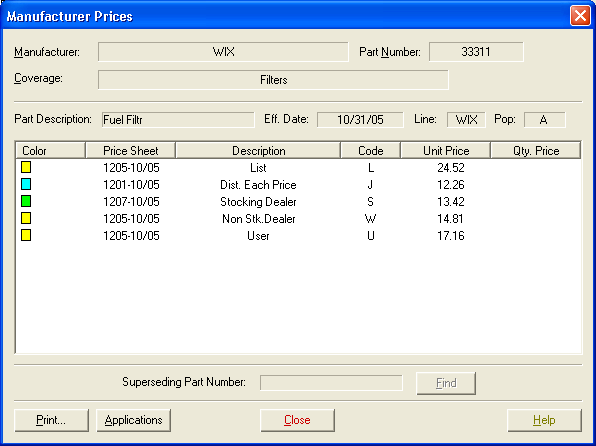
Task: Click the yellow swatch for List price
Action: click(x=26, y=167)
